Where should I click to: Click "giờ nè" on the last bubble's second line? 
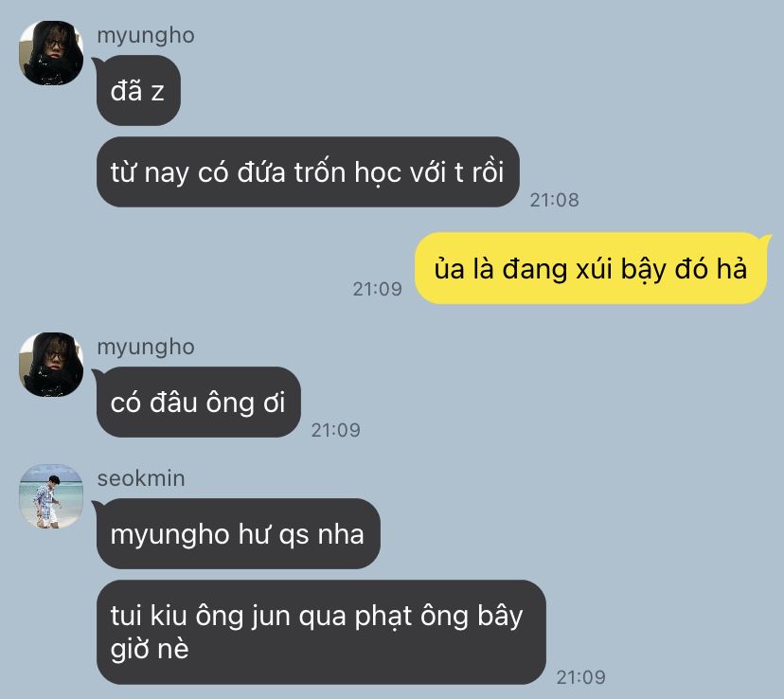(x=150, y=650)
